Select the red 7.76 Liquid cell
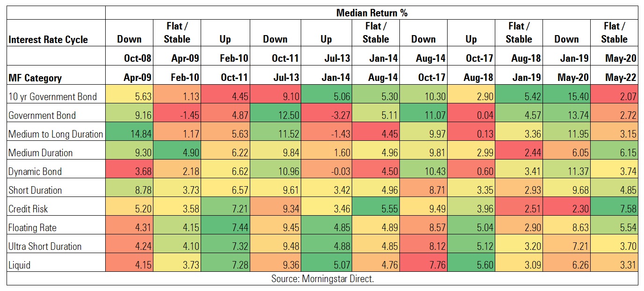 click(423, 265)
